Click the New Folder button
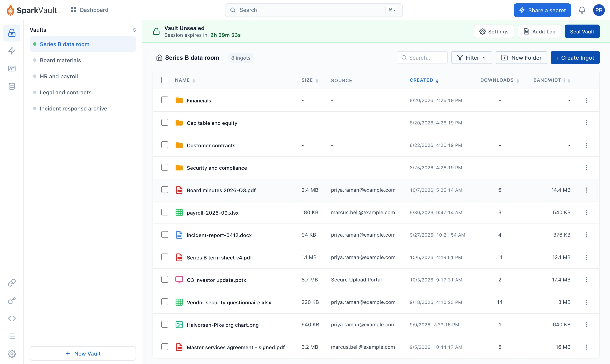 [521, 58]
